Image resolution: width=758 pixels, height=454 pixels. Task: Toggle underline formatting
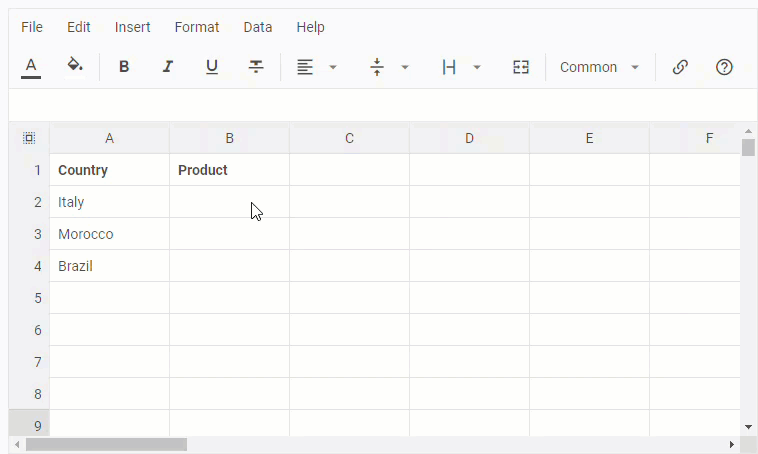pyautogui.click(x=212, y=67)
